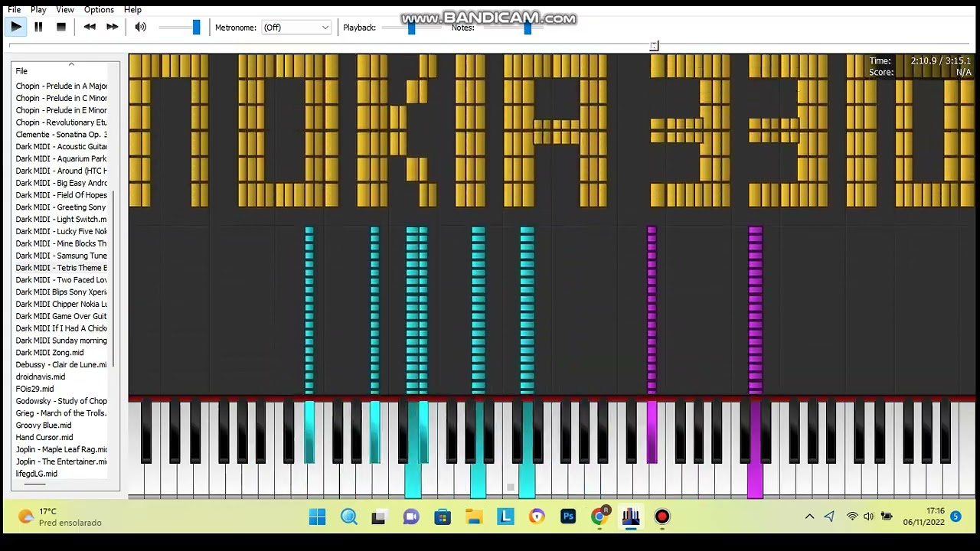Click the file list horizontal scrollbar
The image size is (980, 551).
click(34, 484)
